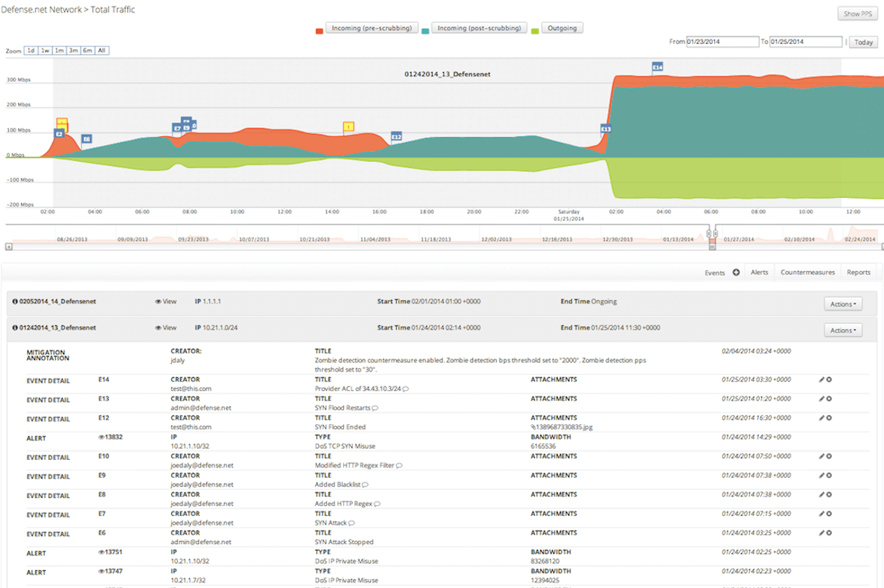Delete event E8 using its remove icon
The height and width of the screenshot is (588, 884).
click(x=830, y=495)
